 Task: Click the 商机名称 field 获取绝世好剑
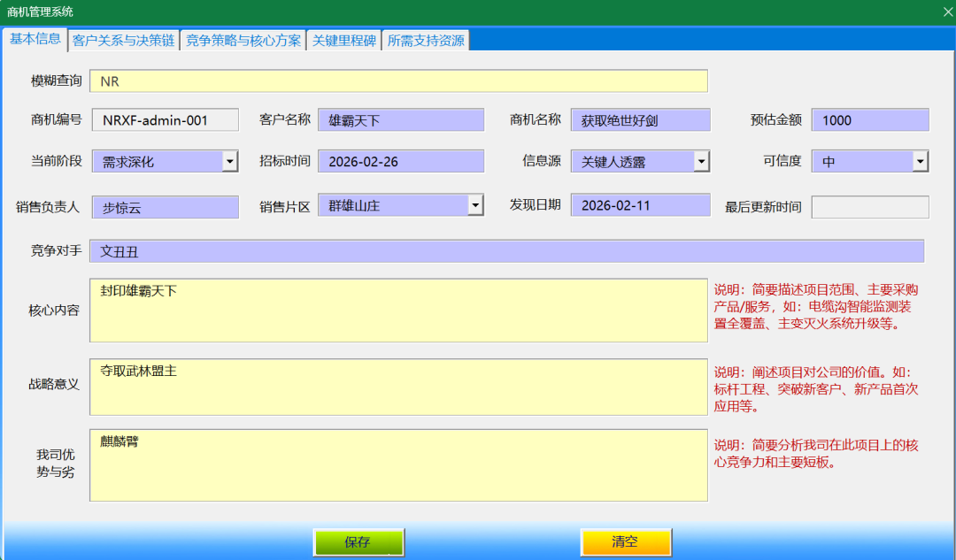[x=641, y=120]
